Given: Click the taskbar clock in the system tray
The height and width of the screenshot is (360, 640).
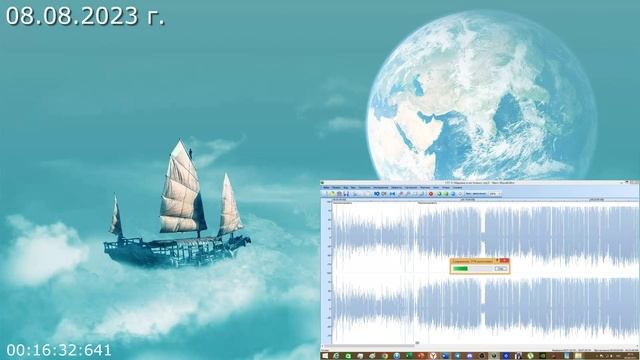Looking at the screenshot, I should tap(630, 356).
